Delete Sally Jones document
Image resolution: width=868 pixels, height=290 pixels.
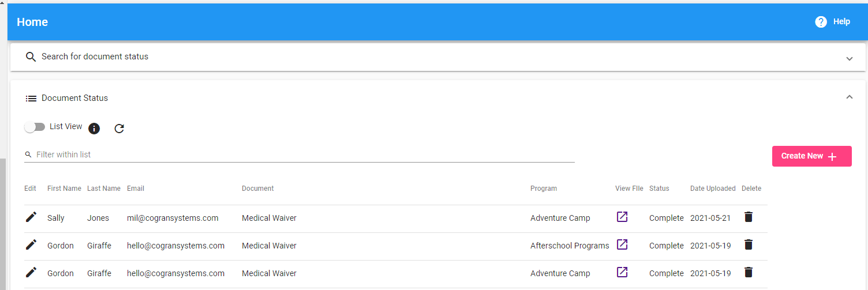point(749,217)
